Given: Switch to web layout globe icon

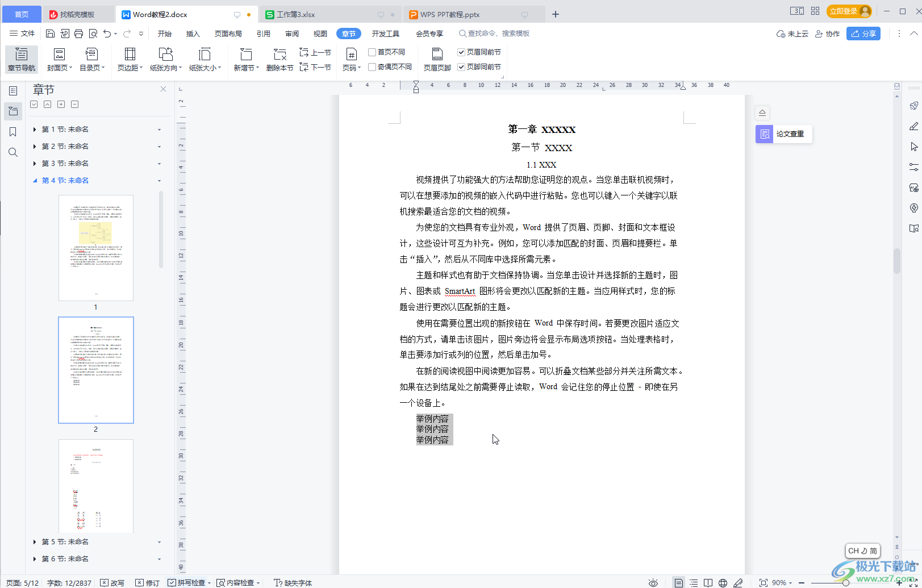Looking at the screenshot, I should 723,583.
